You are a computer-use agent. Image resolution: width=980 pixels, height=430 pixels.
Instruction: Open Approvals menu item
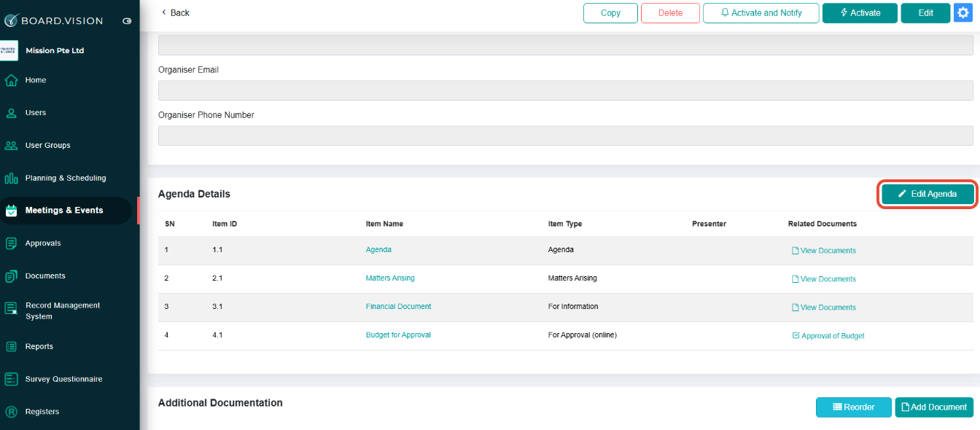(x=43, y=243)
